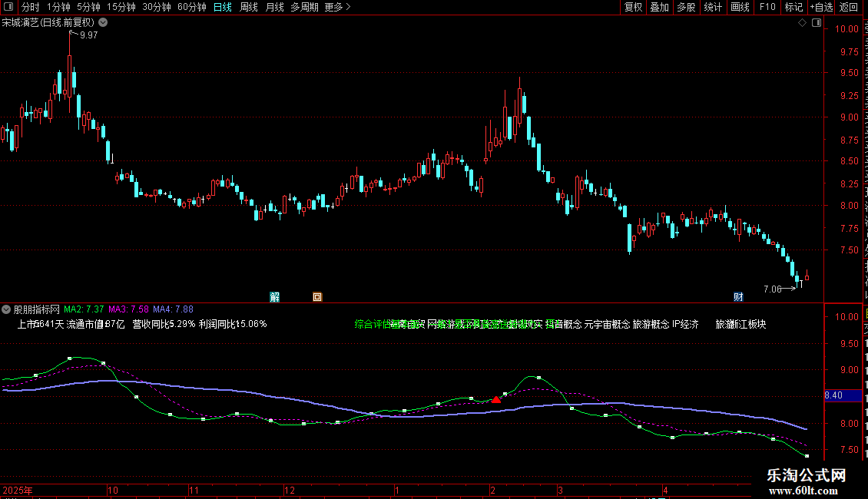Image resolution: width=868 pixels, height=499 pixels.
Task: Open the 解 marker on the chart
Action: [x=274, y=297]
